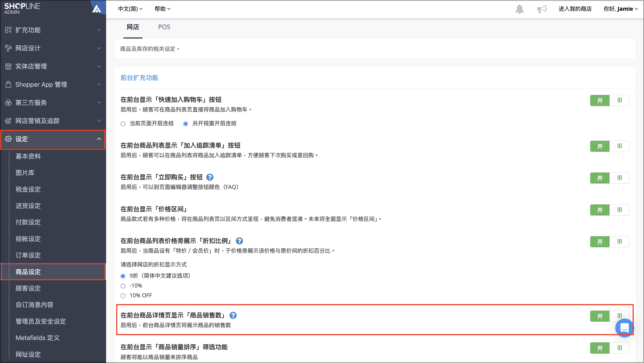The width and height of the screenshot is (644, 363).
Task: Expand the Shopper App 管理 chevron
Action: click(99, 84)
